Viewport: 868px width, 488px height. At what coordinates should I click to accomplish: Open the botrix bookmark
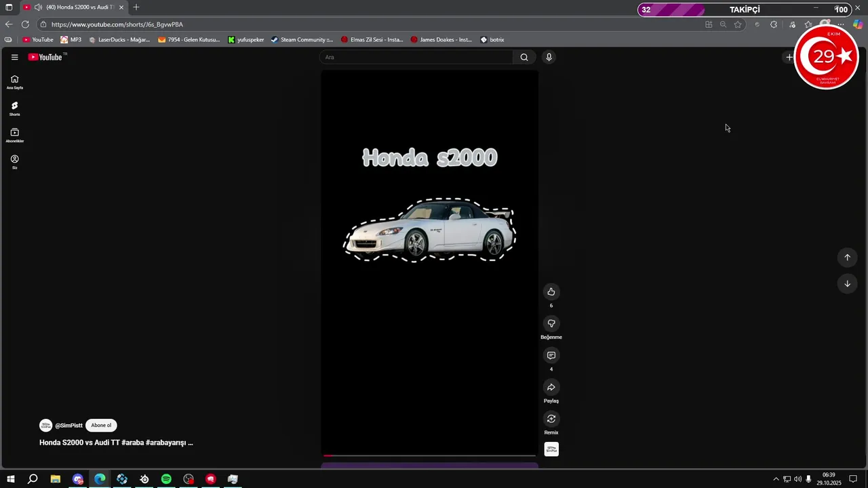point(492,39)
